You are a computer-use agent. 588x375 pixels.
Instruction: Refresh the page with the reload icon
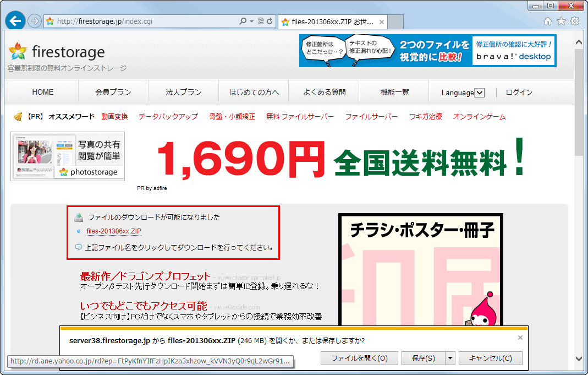click(269, 21)
